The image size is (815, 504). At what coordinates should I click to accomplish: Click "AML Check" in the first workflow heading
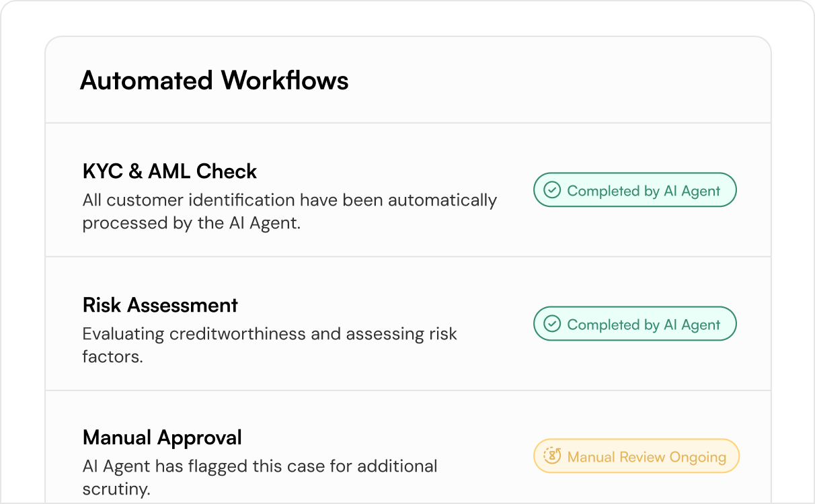pos(202,171)
